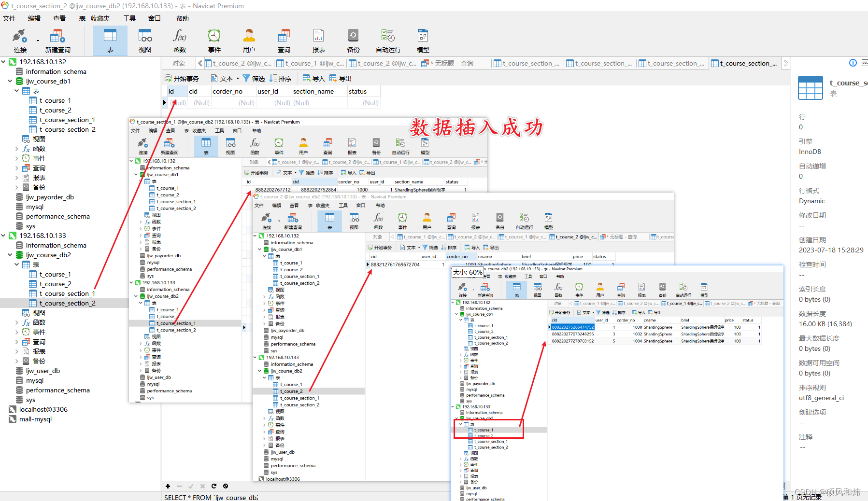Click the 新建查询 (New Query) toolbar icon
The width and height of the screenshot is (868, 501).
(57, 41)
